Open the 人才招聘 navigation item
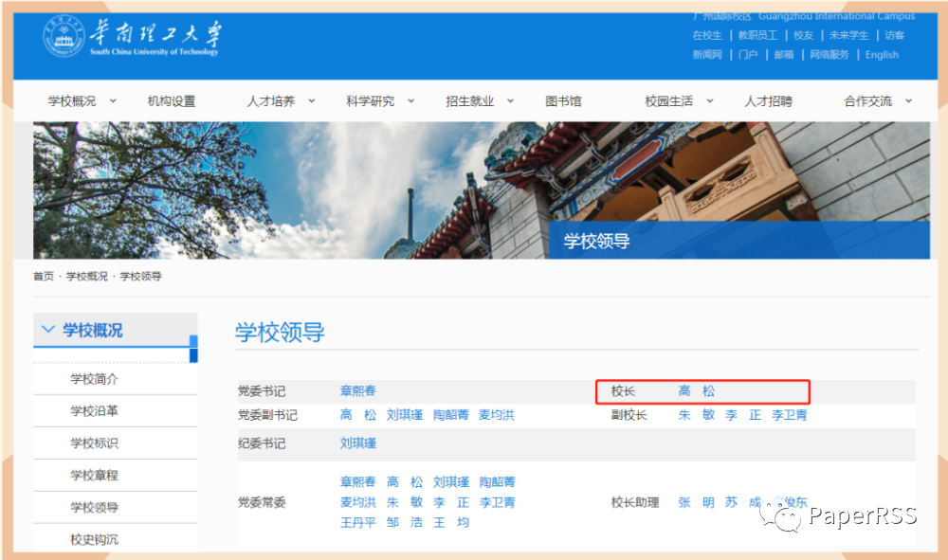The image size is (948, 560). click(768, 101)
